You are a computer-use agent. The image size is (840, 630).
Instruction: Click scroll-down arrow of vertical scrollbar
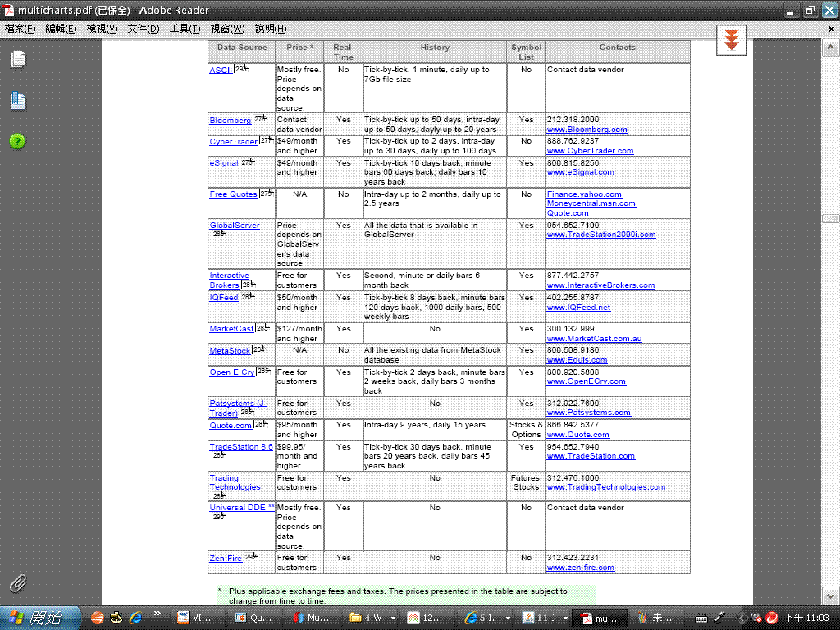tap(830, 596)
